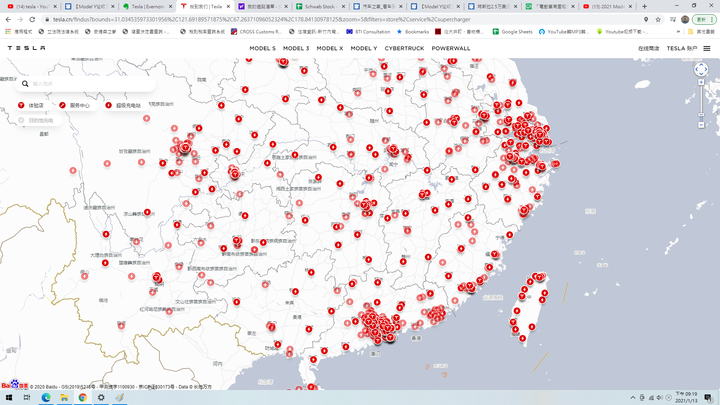Open the Chrome update menu button
The width and height of the screenshot is (720, 405).
click(704, 19)
